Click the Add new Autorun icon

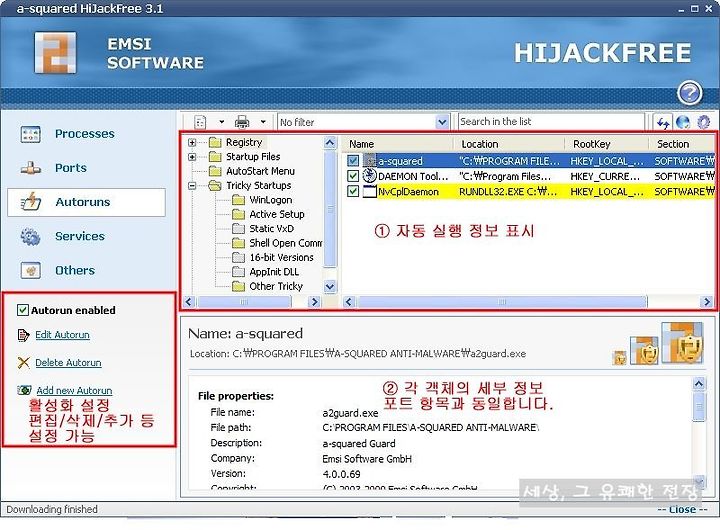pos(24,390)
